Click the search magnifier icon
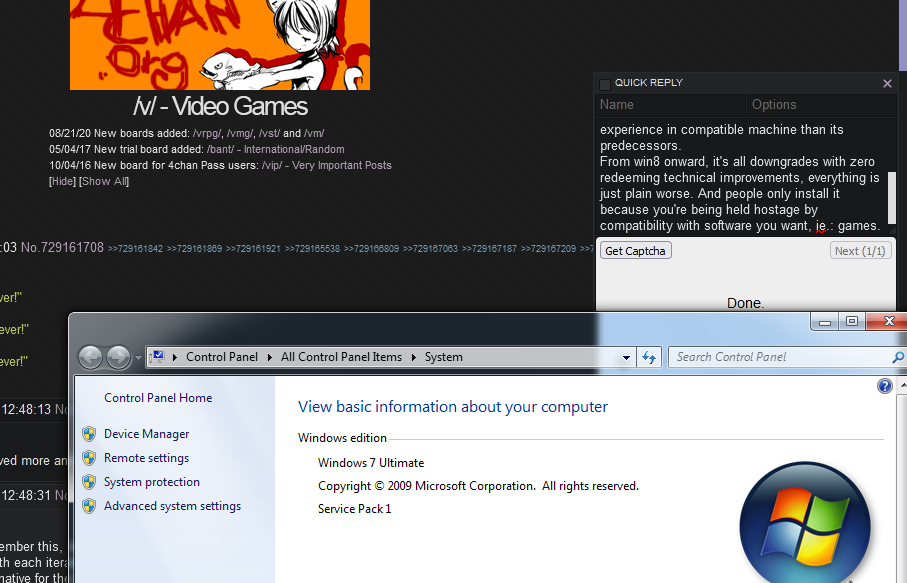 [898, 357]
